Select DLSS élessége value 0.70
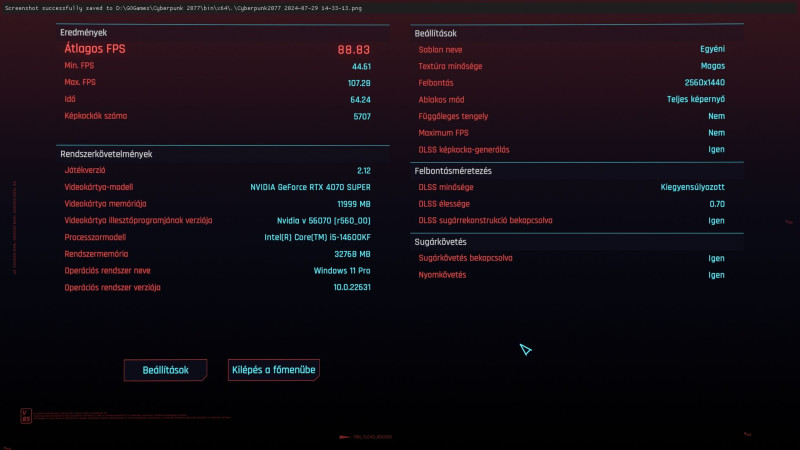 coord(717,204)
